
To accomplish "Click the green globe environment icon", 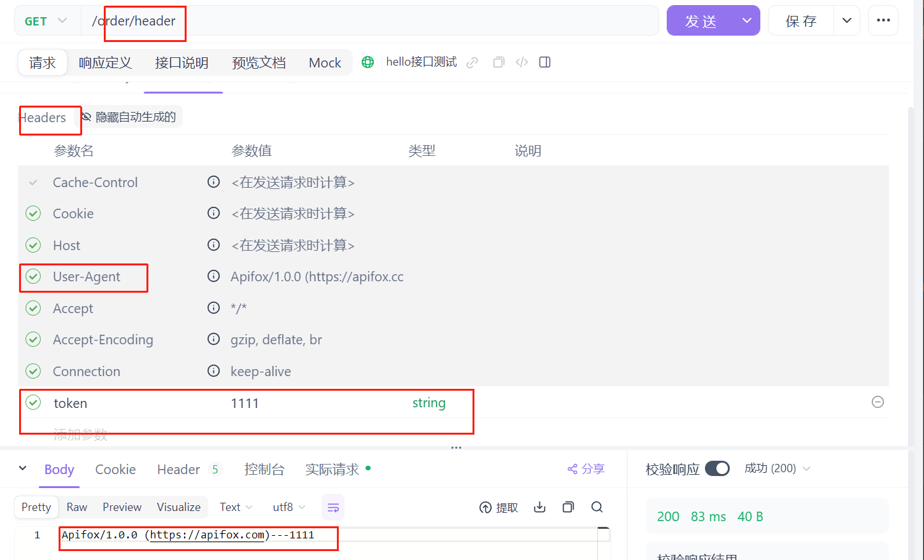I will pos(367,62).
